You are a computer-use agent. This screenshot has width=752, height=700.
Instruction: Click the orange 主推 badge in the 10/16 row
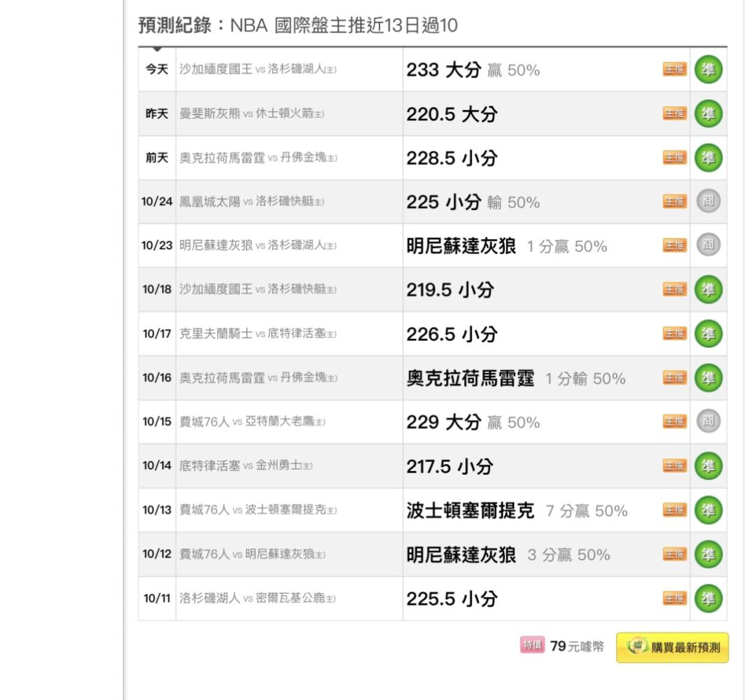675,378
